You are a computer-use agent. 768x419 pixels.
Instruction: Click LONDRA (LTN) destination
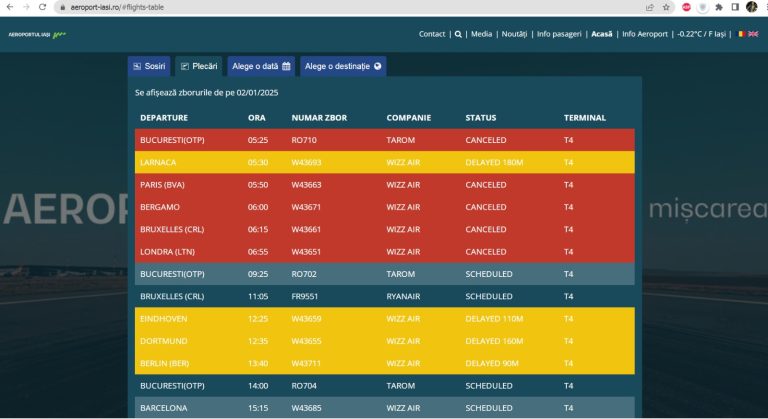click(168, 252)
